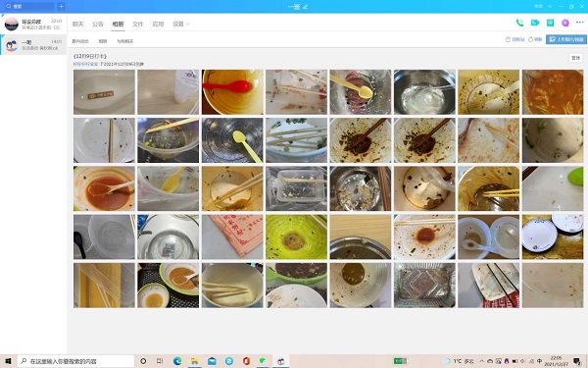Select the 一班 conversation in the left list

[33, 45]
